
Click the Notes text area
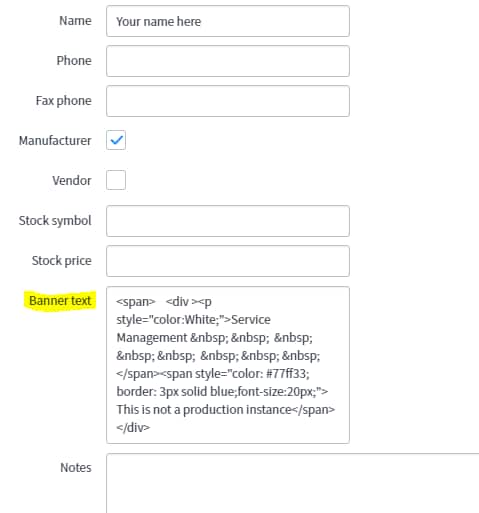293,483
